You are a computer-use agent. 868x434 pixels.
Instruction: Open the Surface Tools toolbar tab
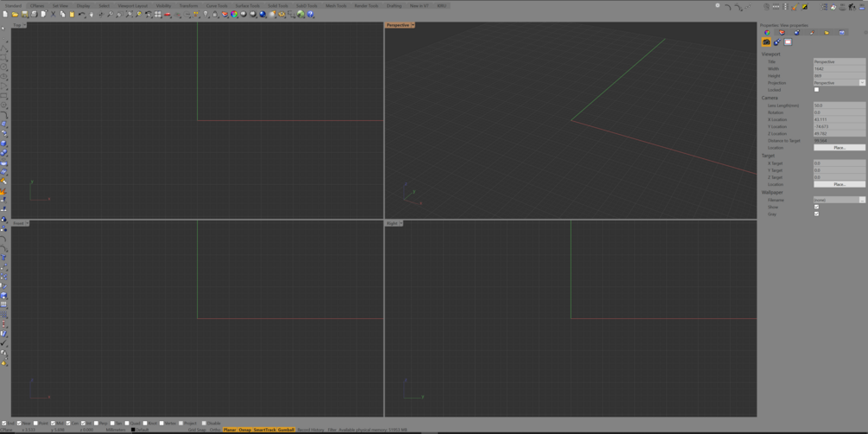tap(247, 5)
